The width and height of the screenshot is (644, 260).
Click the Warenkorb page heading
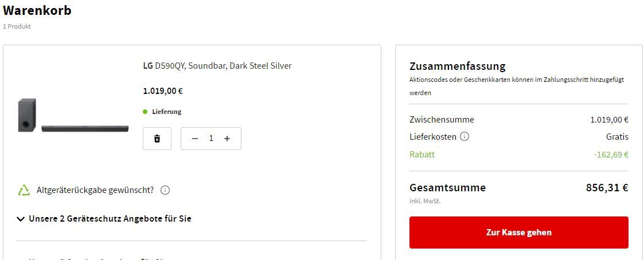pos(37,10)
